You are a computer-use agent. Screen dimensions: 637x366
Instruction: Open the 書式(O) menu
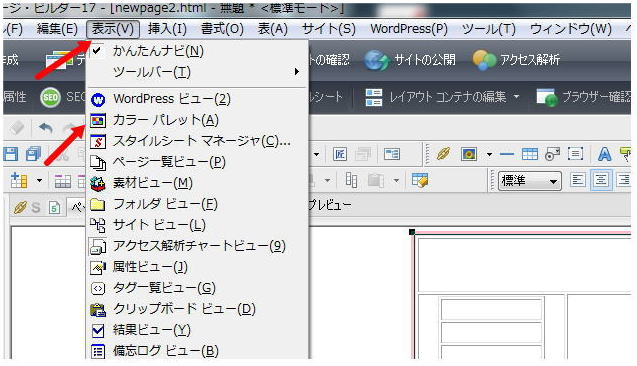click(x=222, y=29)
